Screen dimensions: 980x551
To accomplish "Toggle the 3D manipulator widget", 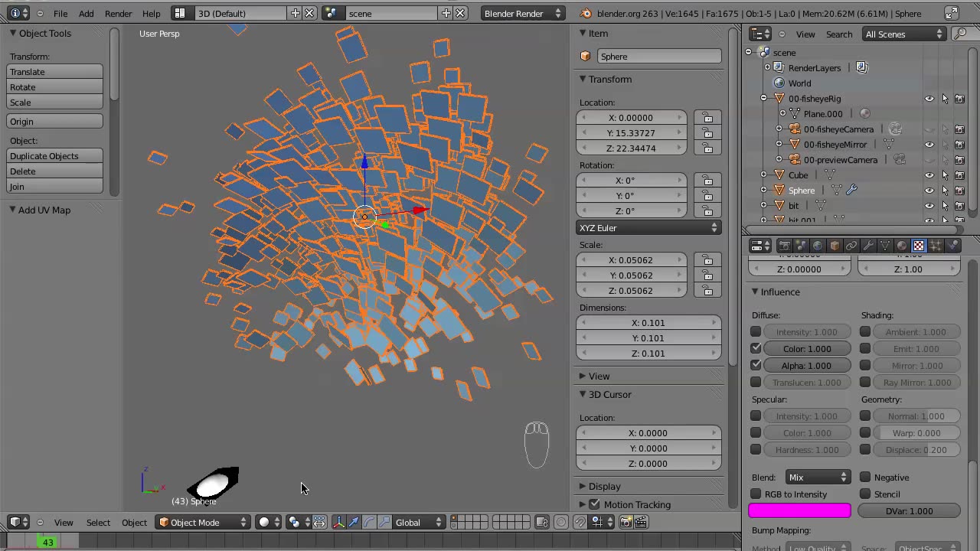I will click(x=338, y=522).
